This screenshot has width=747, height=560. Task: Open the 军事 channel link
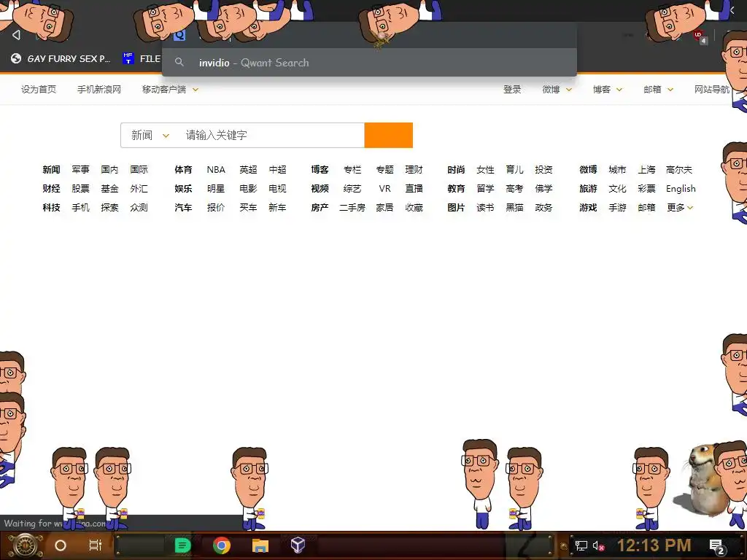point(80,169)
